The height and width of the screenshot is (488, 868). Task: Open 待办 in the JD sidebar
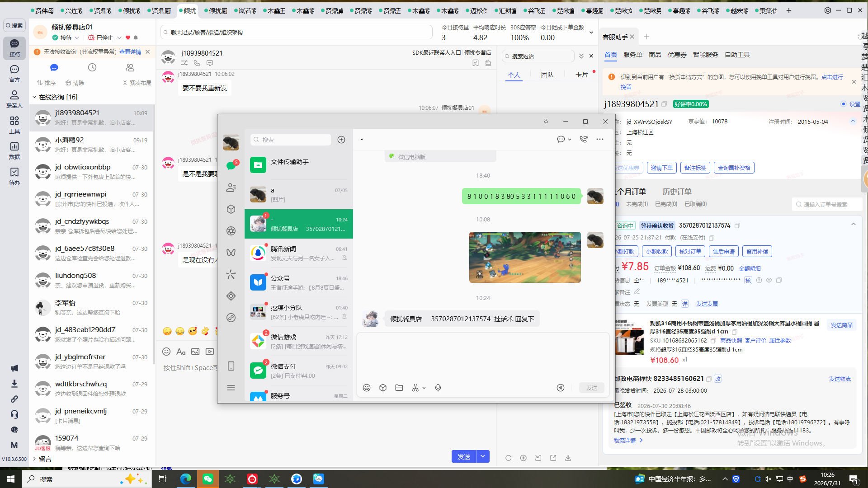[x=14, y=176]
